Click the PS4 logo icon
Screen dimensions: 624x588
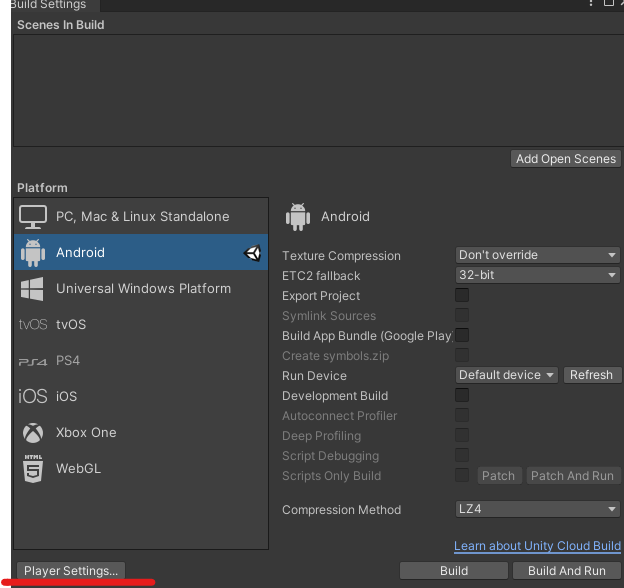point(33,362)
